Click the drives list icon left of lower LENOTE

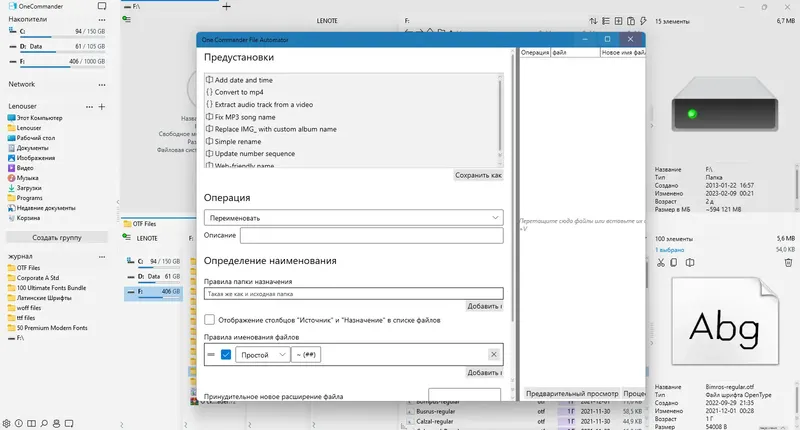point(127,237)
